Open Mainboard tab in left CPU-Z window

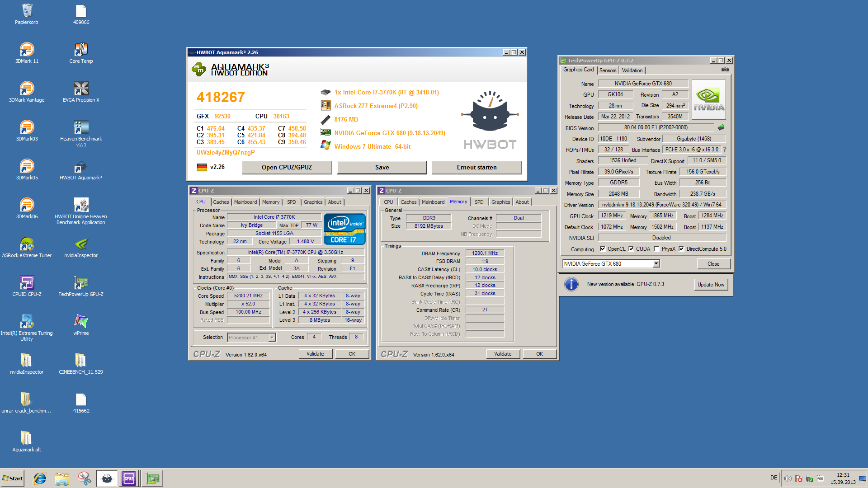coord(245,202)
